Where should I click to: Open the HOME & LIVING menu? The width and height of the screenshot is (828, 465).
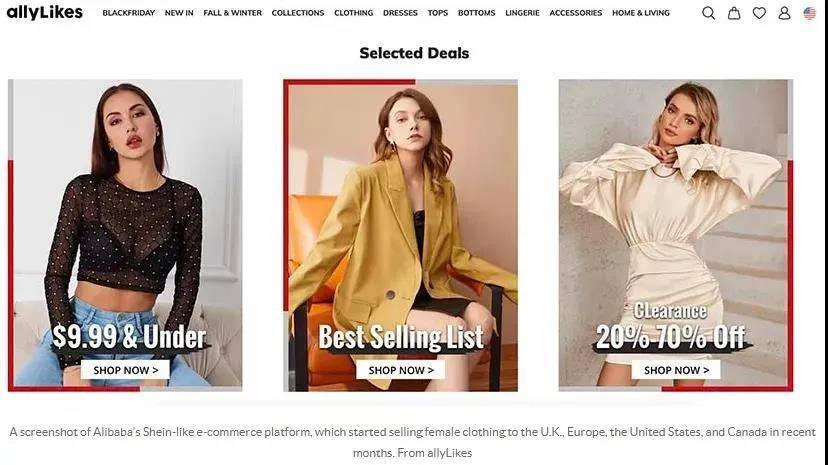coord(641,13)
